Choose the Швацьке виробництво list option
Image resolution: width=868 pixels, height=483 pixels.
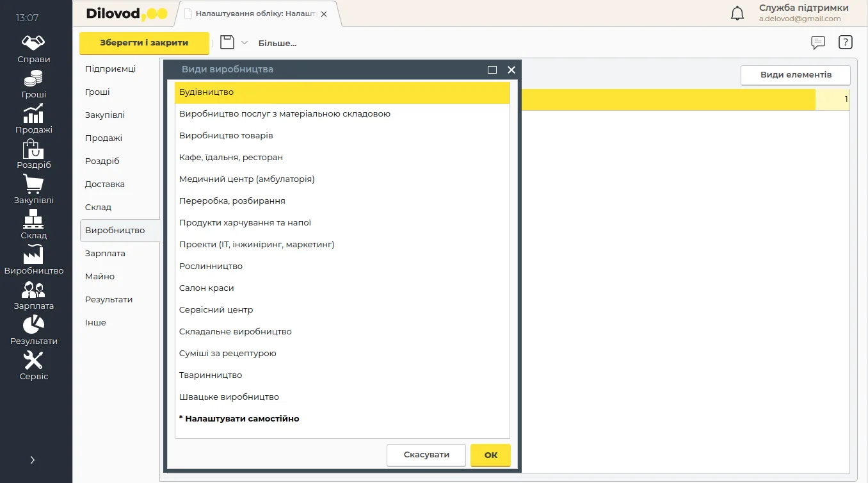point(229,397)
